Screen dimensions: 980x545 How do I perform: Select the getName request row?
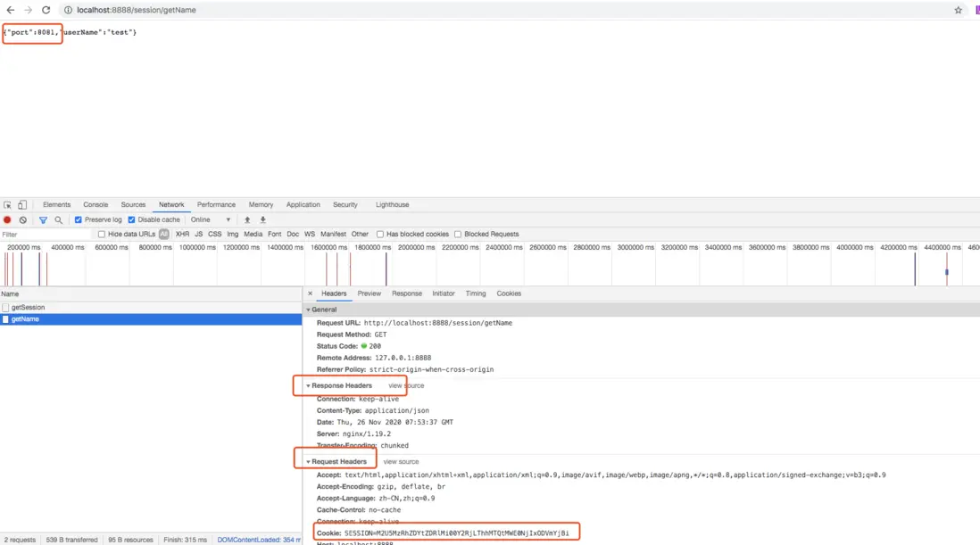click(151, 319)
